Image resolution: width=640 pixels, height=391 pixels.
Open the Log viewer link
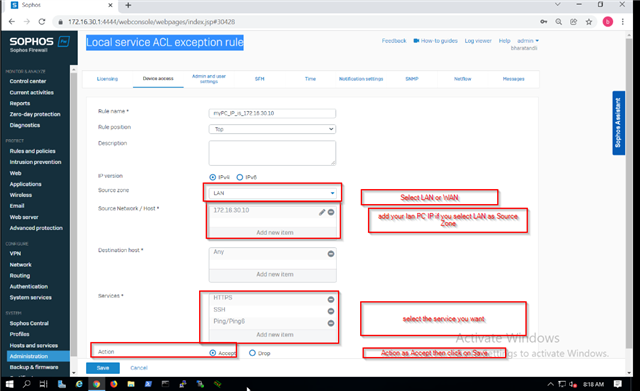click(478, 41)
